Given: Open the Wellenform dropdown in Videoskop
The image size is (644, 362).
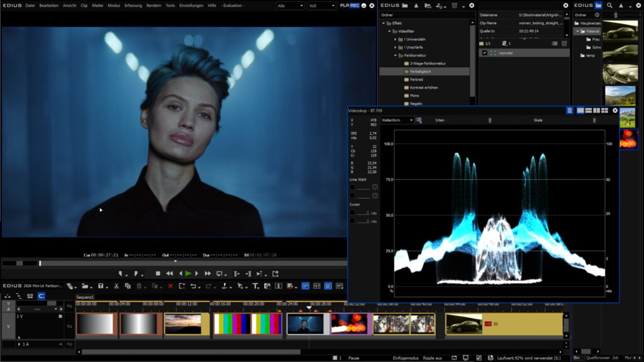Looking at the screenshot, I should pos(397,120).
